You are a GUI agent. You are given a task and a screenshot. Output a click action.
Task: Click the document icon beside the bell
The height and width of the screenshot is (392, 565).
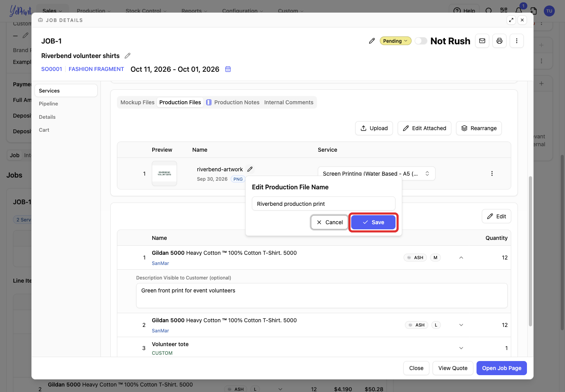534,11
